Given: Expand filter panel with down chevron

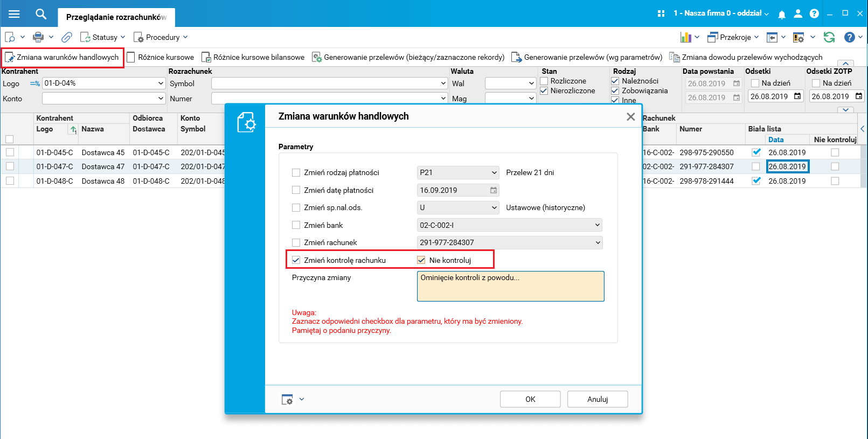Looking at the screenshot, I should pyautogui.click(x=845, y=110).
